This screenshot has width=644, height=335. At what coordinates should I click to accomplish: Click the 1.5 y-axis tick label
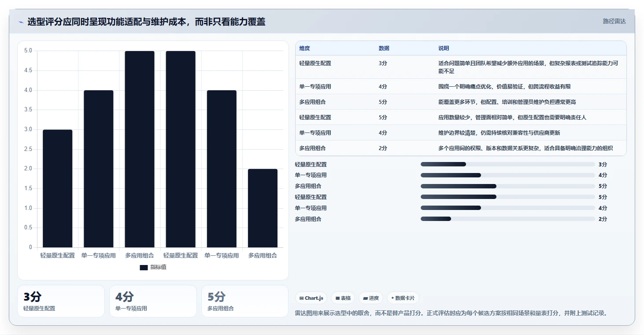point(28,188)
